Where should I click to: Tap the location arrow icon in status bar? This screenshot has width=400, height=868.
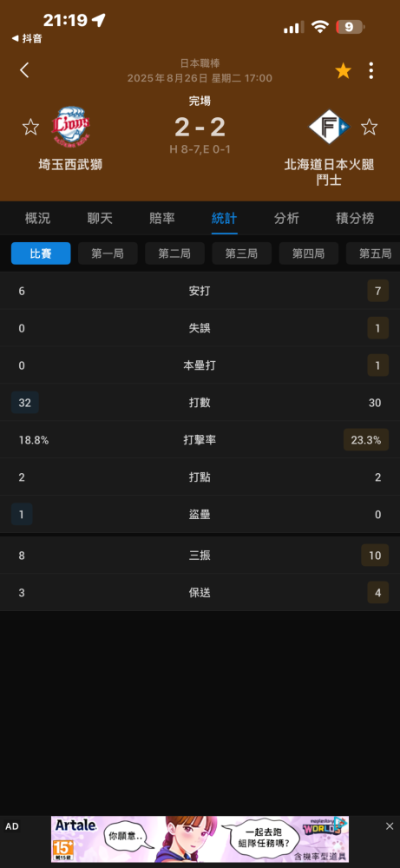click(x=99, y=20)
